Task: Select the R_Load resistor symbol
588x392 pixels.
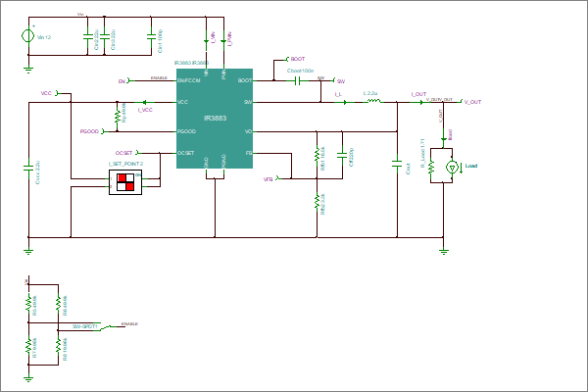Action: pos(431,167)
